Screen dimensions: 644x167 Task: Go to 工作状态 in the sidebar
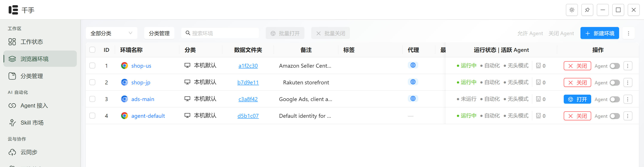click(40, 42)
